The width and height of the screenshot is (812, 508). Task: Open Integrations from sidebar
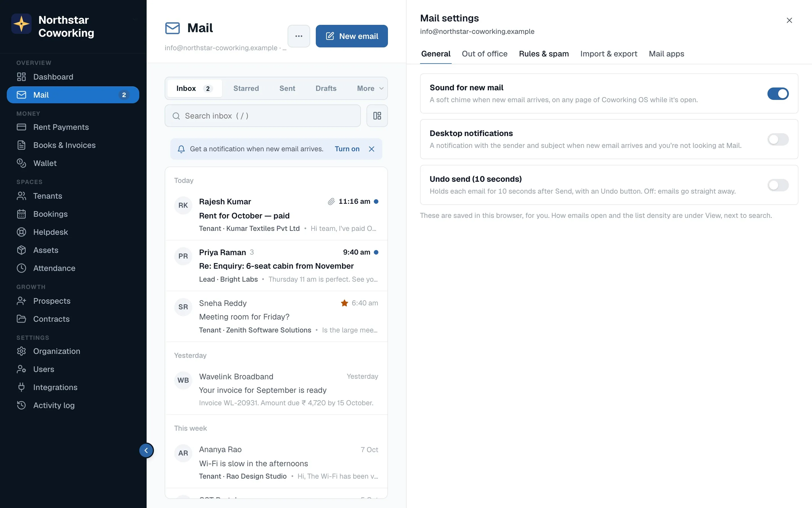click(x=73, y=387)
